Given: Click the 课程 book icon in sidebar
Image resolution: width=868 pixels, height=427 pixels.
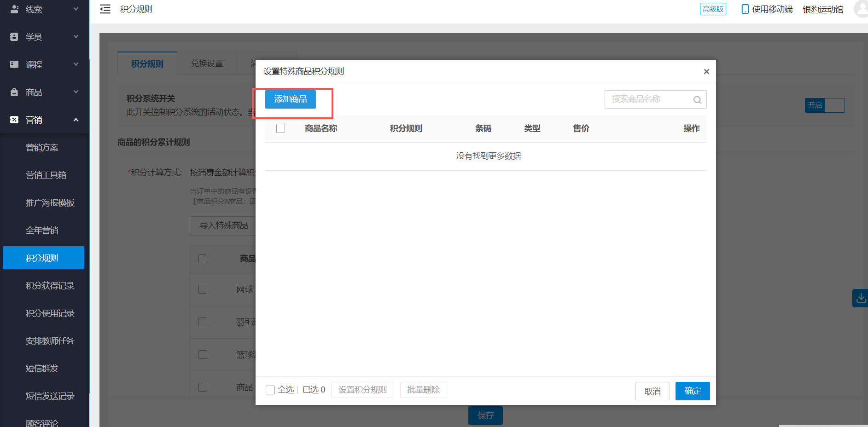Looking at the screenshot, I should click(x=14, y=64).
